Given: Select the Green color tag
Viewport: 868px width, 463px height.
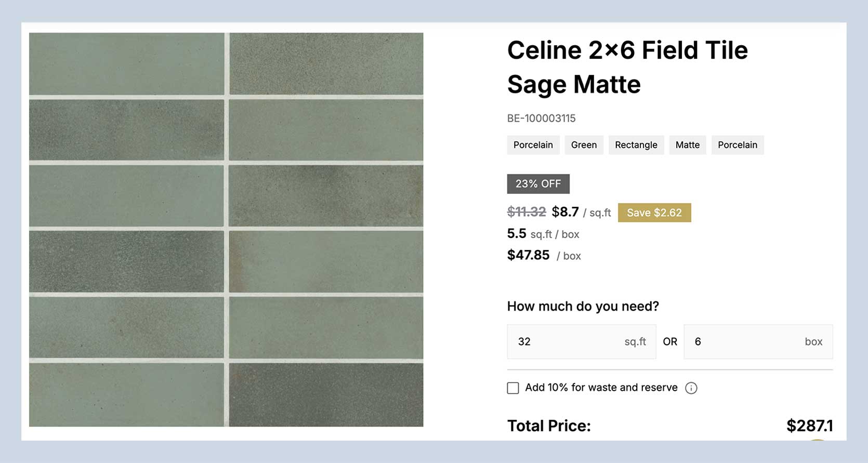Looking at the screenshot, I should (584, 145).
